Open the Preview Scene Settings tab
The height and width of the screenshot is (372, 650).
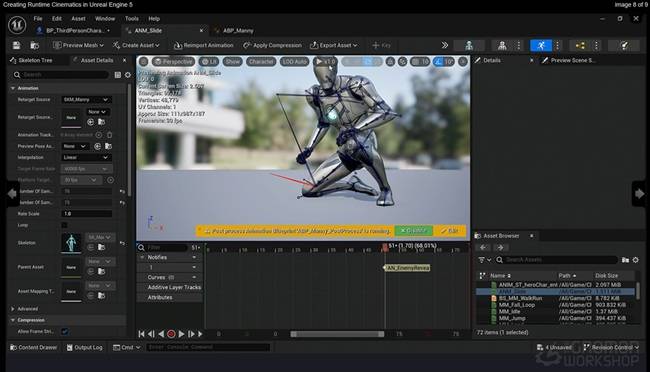coord(569,61)
